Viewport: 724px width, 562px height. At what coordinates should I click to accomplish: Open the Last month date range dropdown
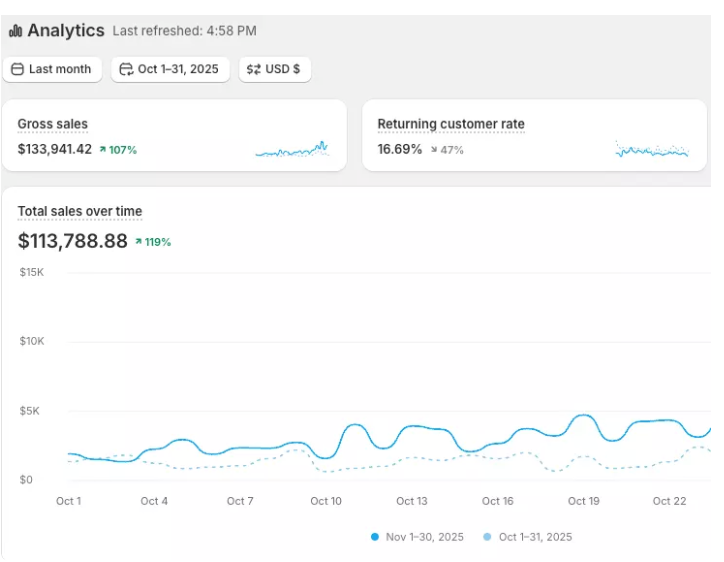point(52,69)
